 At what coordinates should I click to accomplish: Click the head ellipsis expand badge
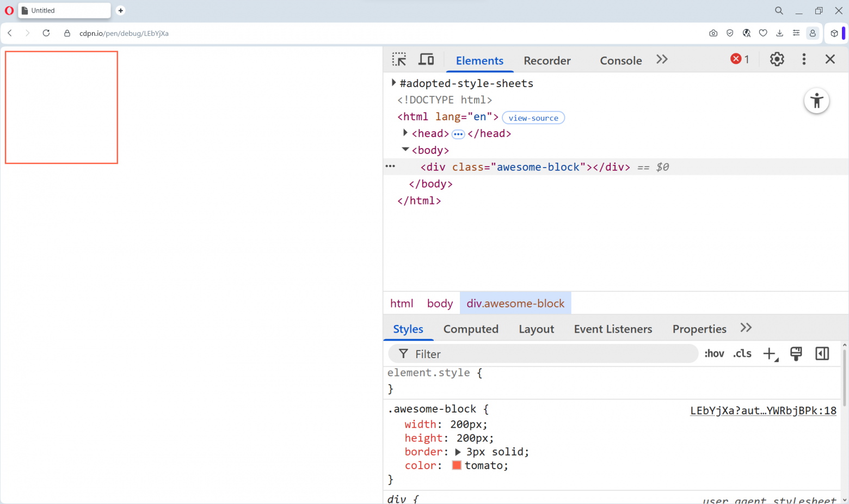coord(458,134)
